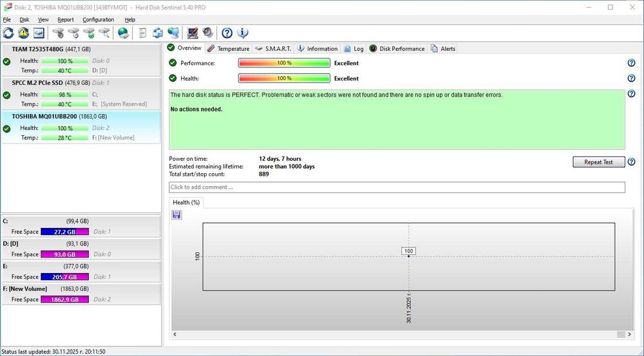Click the laptop with pencil toolbar icon
Image resolution: width=644 pixels, height=356 pixels.
click(192, 33)
